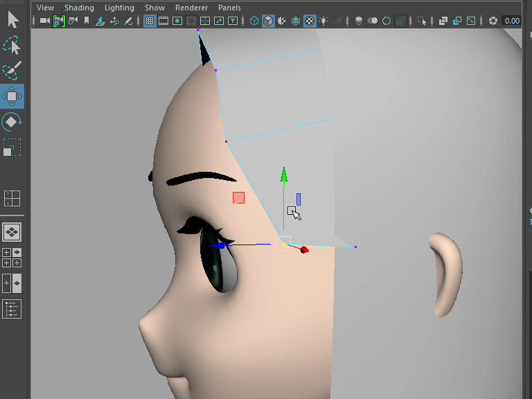Open the View menu
Viewport: 532px width, 399px height.
point(45,8)
